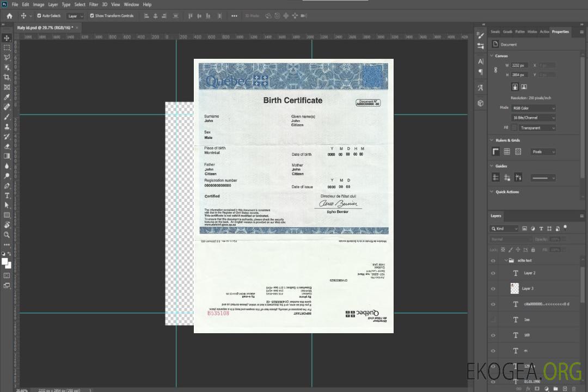
Task: Click the create new layer icon
Action: pos(565,389)
